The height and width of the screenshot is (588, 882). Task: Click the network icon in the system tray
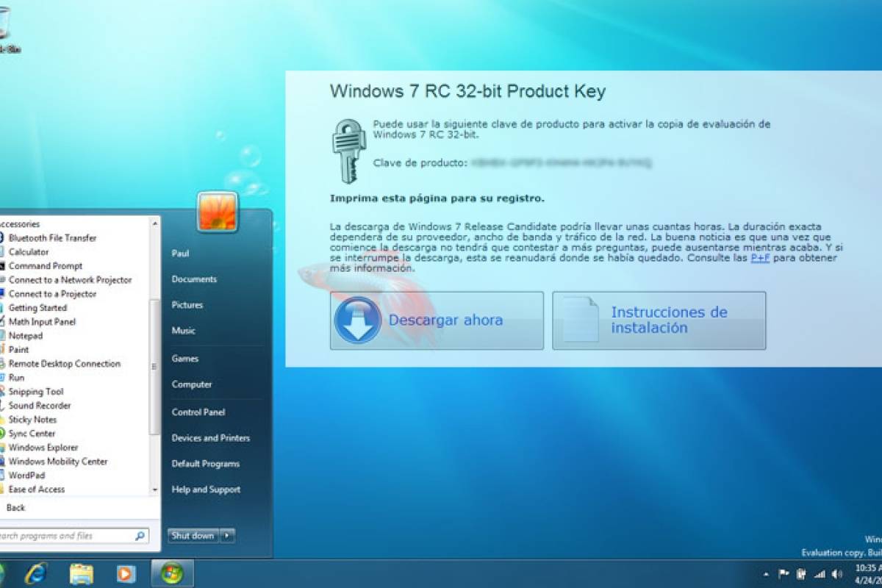coord(819,573)
